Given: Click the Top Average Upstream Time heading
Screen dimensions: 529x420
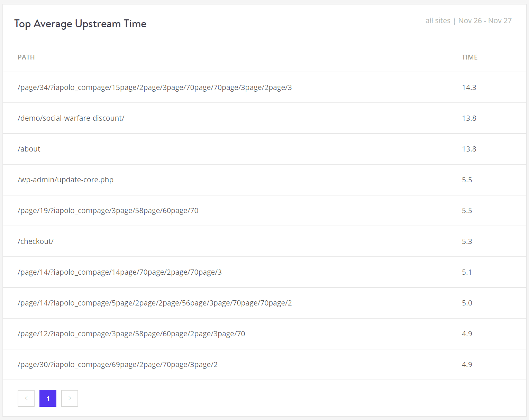Looking at the screenshot, I should tap(80, 24).
